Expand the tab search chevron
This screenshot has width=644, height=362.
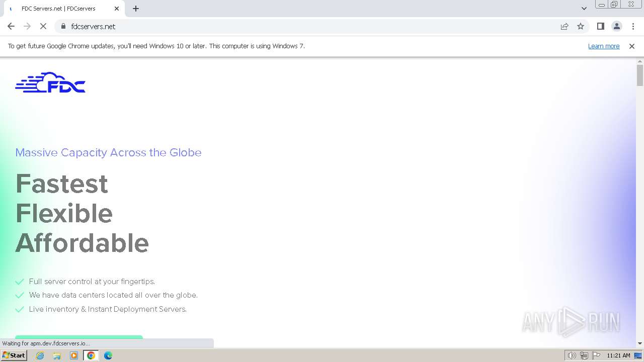tap(584, 9)
